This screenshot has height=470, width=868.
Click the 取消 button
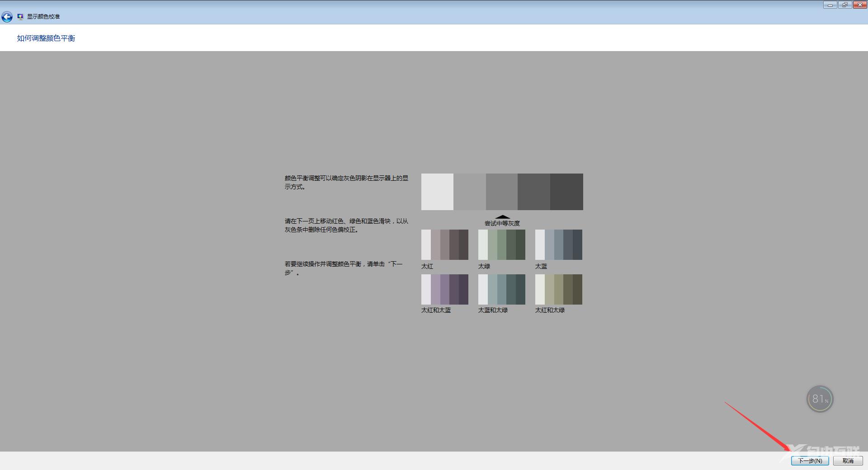848,461
